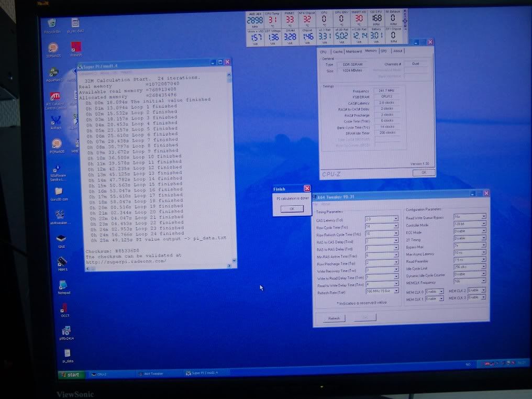Select the Memory tab in CPU-Z

coord(371,51)
